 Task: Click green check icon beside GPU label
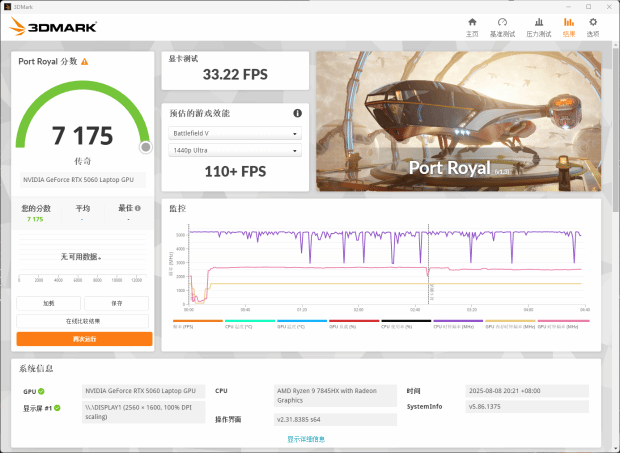tap(41, 391)
